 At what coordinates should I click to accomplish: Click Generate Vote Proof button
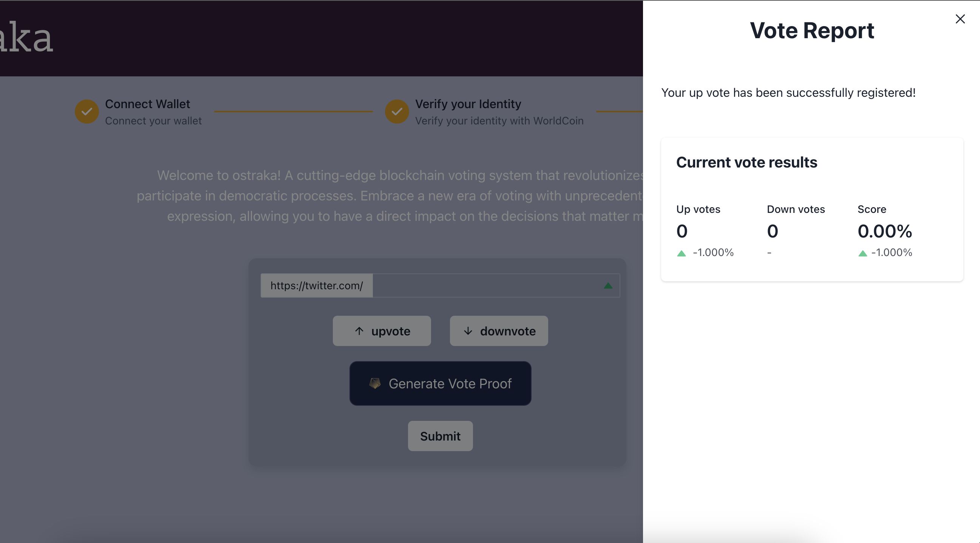point(440,383)
